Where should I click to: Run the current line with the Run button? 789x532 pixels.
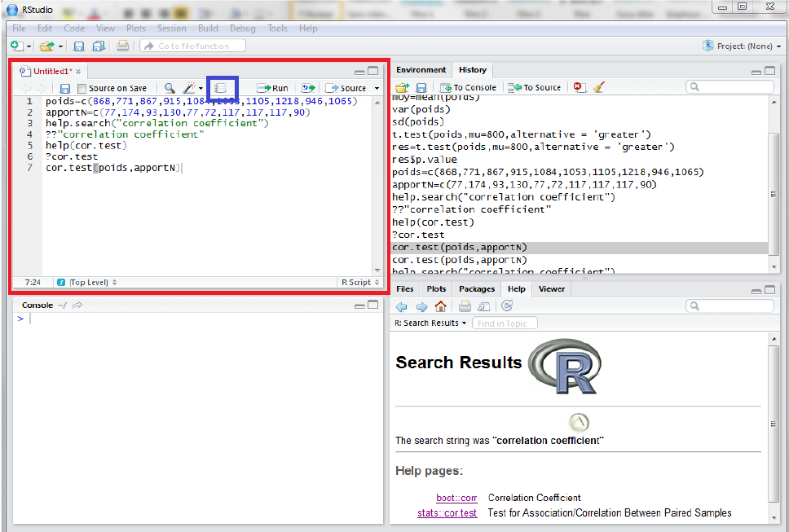[x=272, y=88]
